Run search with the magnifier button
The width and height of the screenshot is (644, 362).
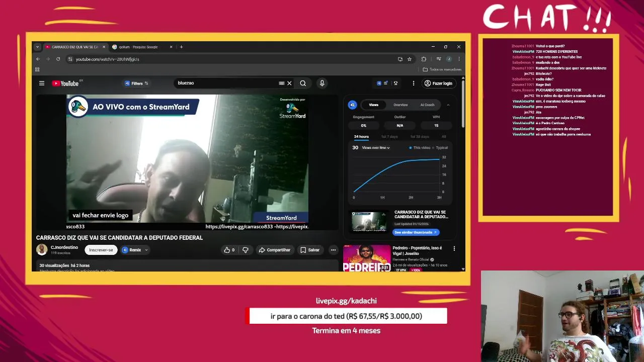coord(303,83)
